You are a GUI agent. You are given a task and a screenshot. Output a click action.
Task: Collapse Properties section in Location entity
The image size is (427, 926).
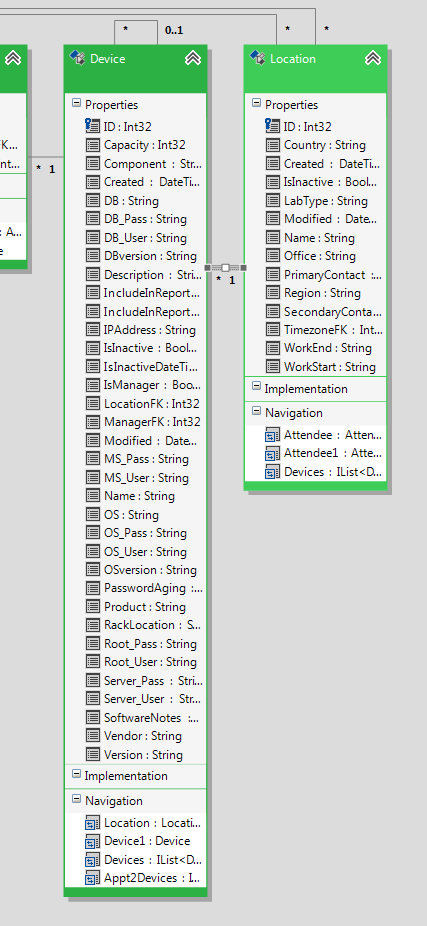pos(256,103)
